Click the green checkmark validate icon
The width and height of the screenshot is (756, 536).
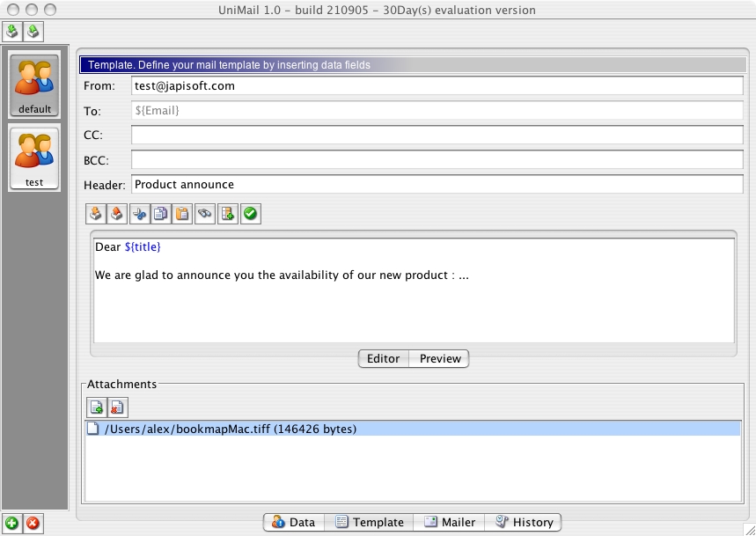click(251, 214)
